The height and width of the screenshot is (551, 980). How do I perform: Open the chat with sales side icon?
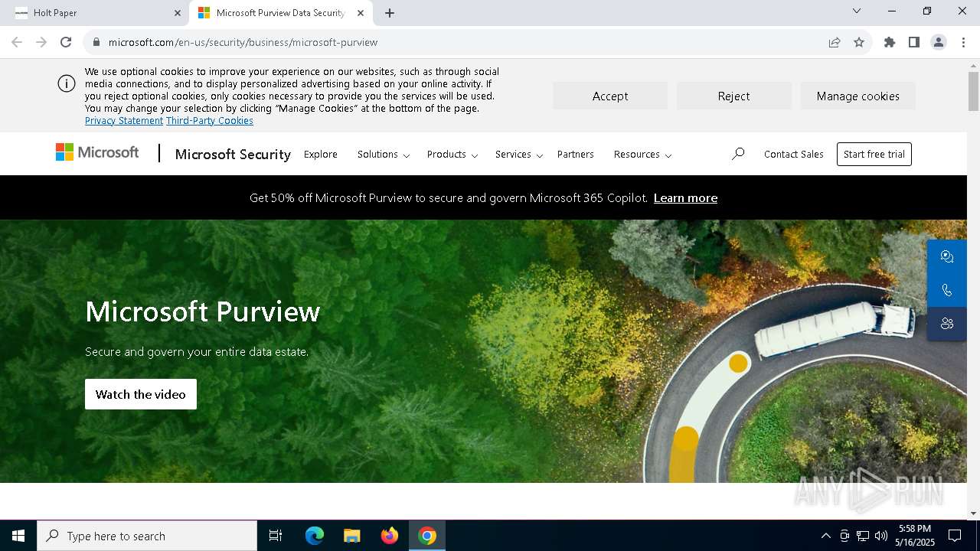(x=947, y=256)
